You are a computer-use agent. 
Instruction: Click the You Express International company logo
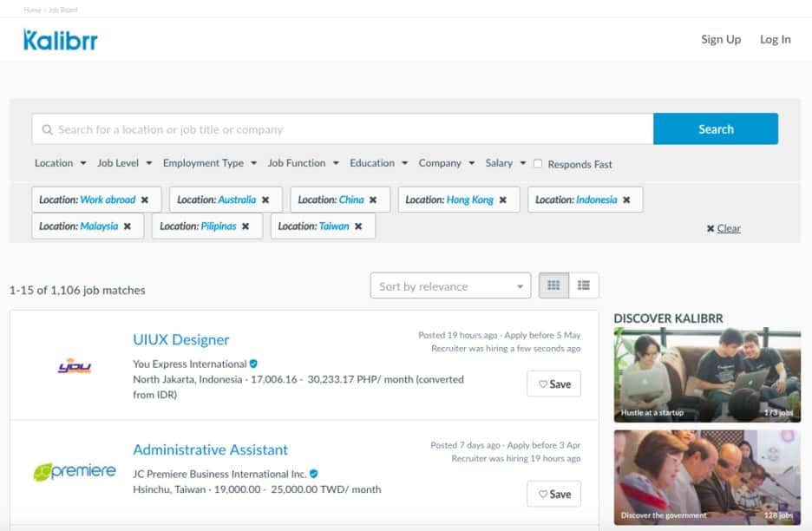(74, 366)
